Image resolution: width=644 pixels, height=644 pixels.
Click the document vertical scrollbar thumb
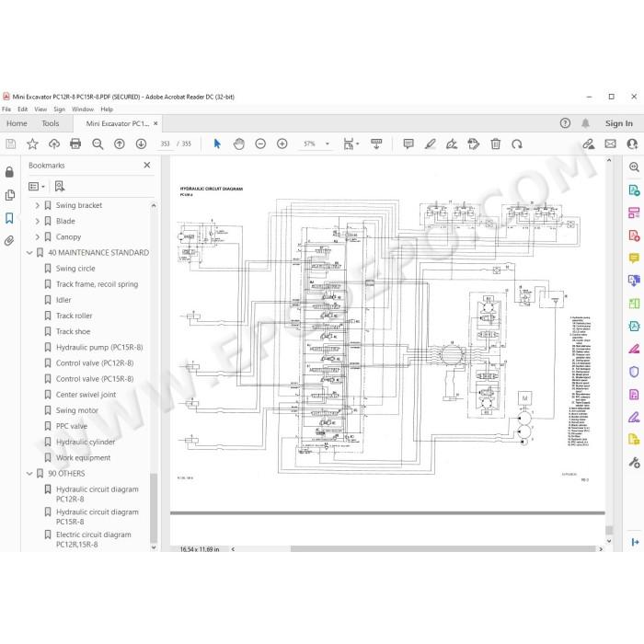pos(609,530)
